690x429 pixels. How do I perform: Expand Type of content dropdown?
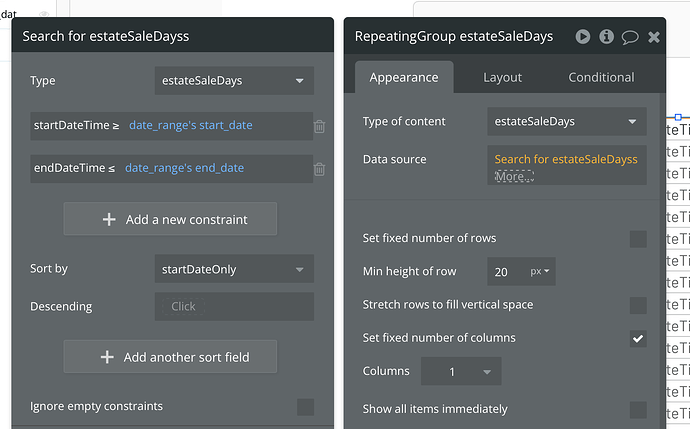pos(566,122)
